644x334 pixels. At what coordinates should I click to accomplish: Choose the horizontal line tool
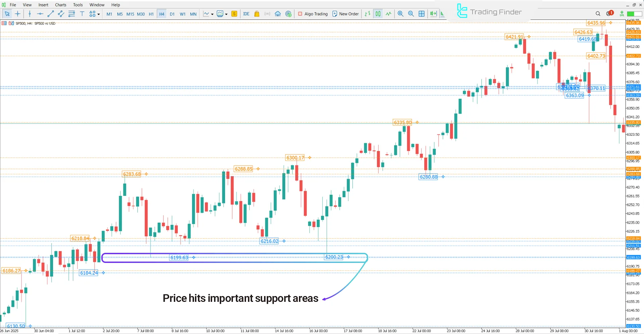[40, 14]
